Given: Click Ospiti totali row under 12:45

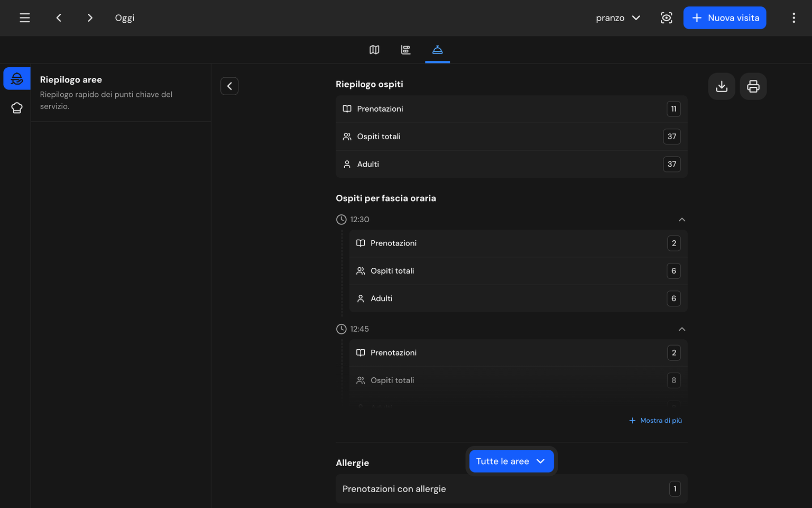Looking at the screenshot, I should pyautogui.click(x=518, y=380).
